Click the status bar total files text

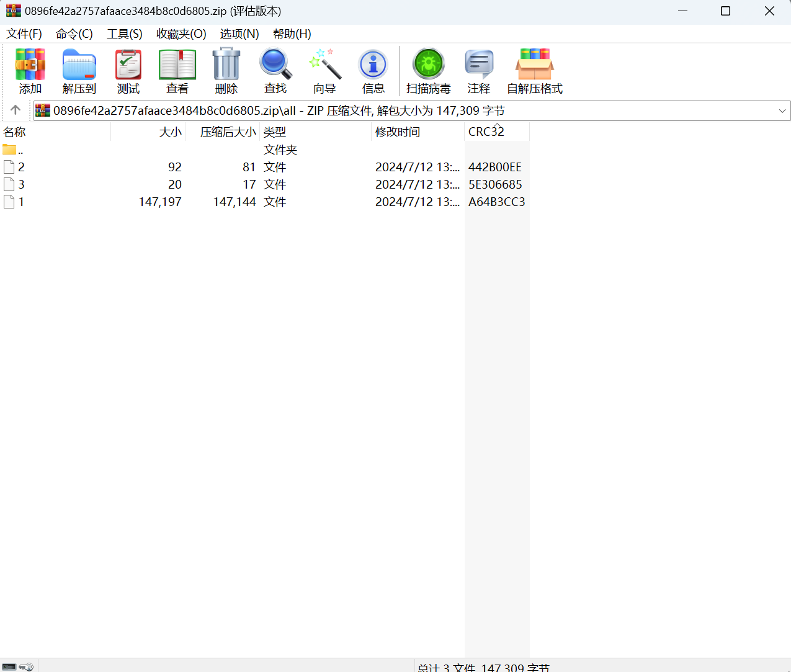pyautogui.click(x=484, y=667)
